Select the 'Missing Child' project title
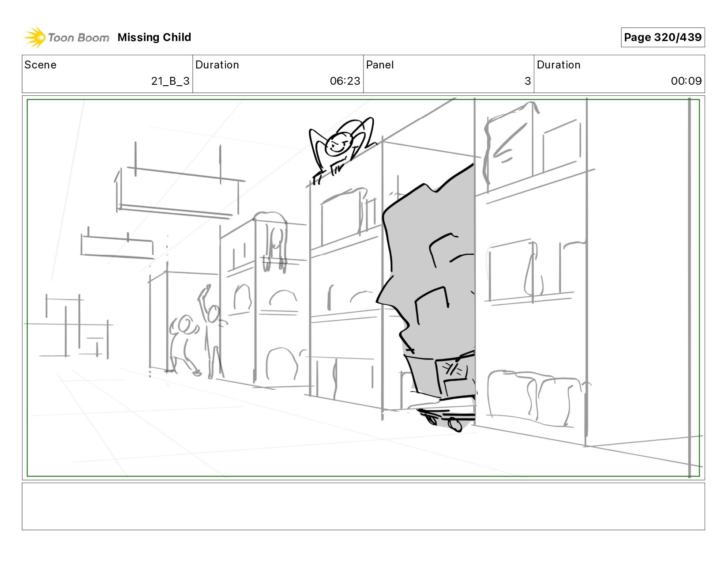Screen dimensions: 728x563 point(154,38)
